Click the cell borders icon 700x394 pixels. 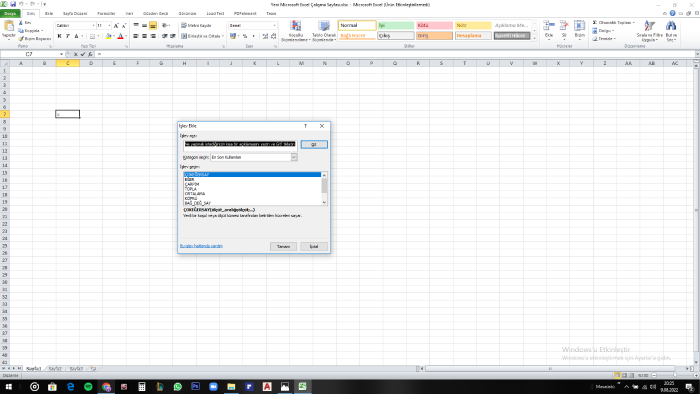(92, 36)
